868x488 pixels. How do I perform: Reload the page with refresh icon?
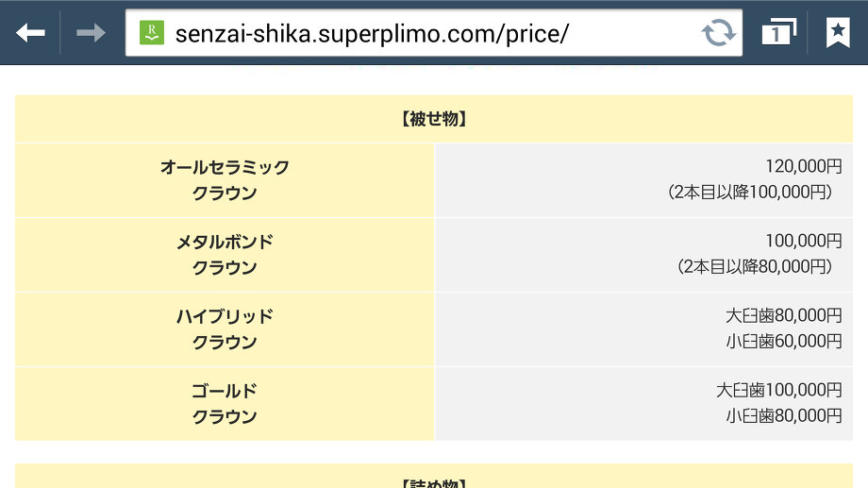[x=719, y=33]
